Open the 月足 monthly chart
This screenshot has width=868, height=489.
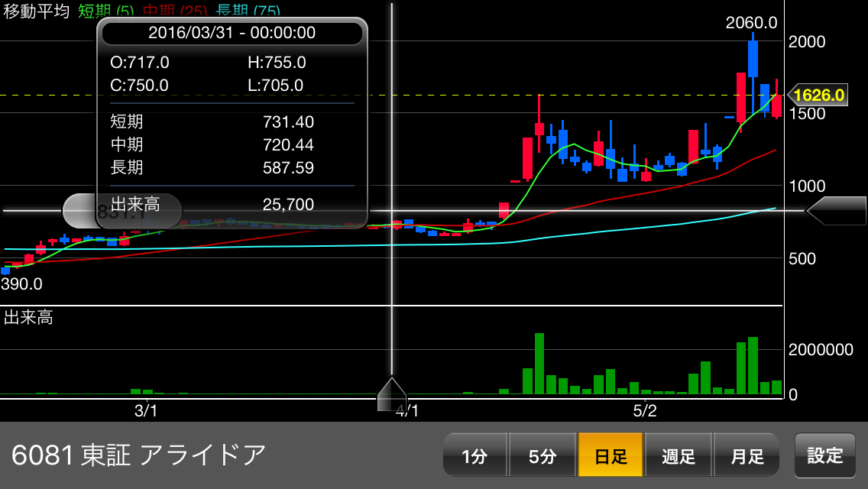747,456
